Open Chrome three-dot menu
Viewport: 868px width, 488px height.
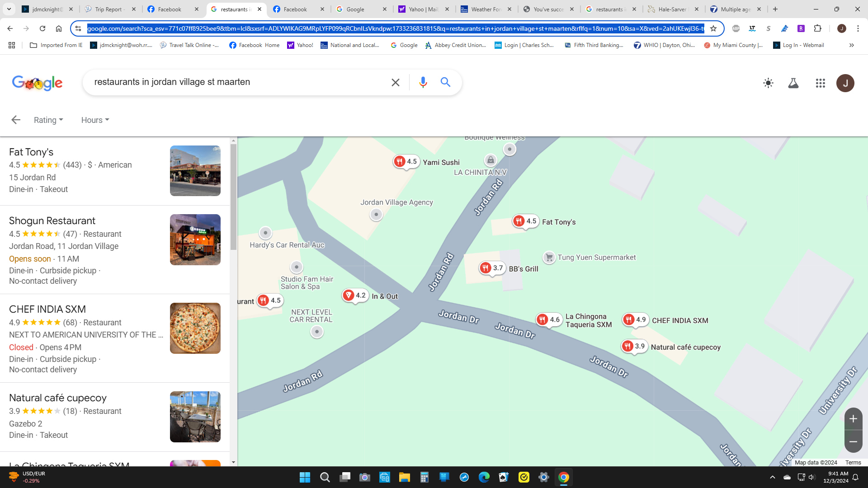[858, 28]
